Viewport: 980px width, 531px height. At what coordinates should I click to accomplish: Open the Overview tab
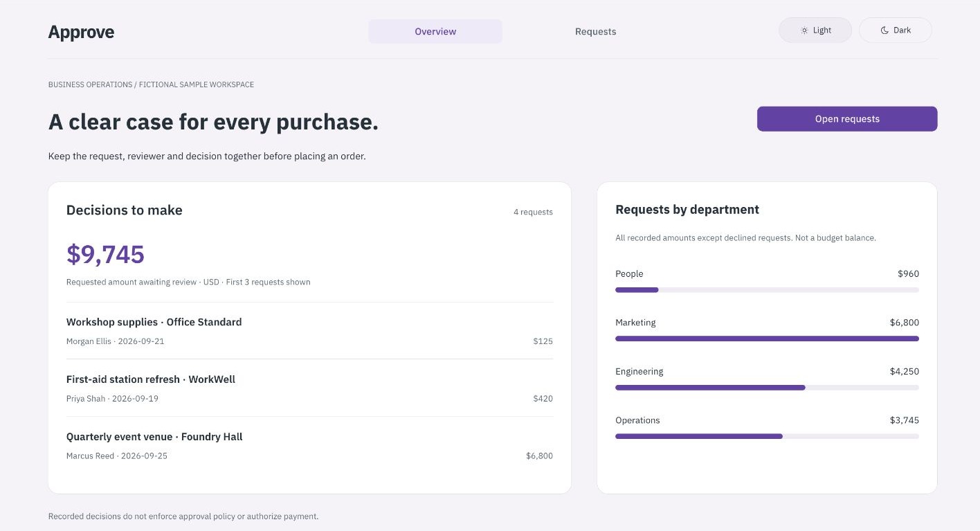point(435,32)
